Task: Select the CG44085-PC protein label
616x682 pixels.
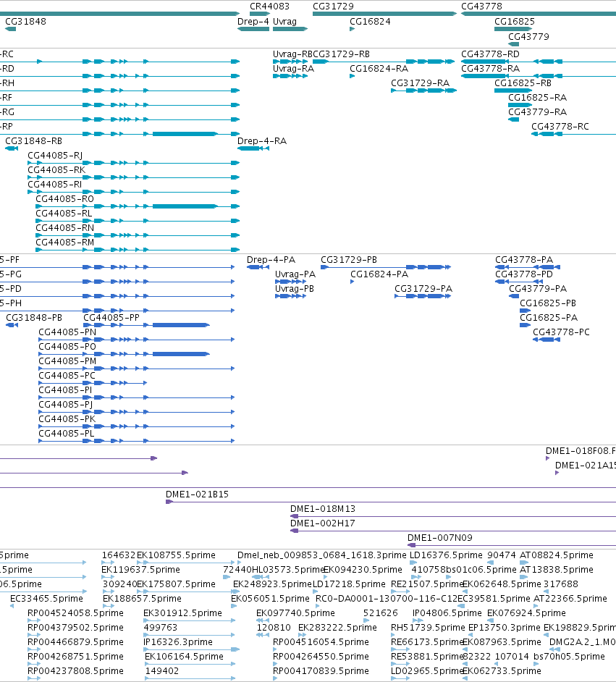Action: pyautogui.click(x=67, y=375)
